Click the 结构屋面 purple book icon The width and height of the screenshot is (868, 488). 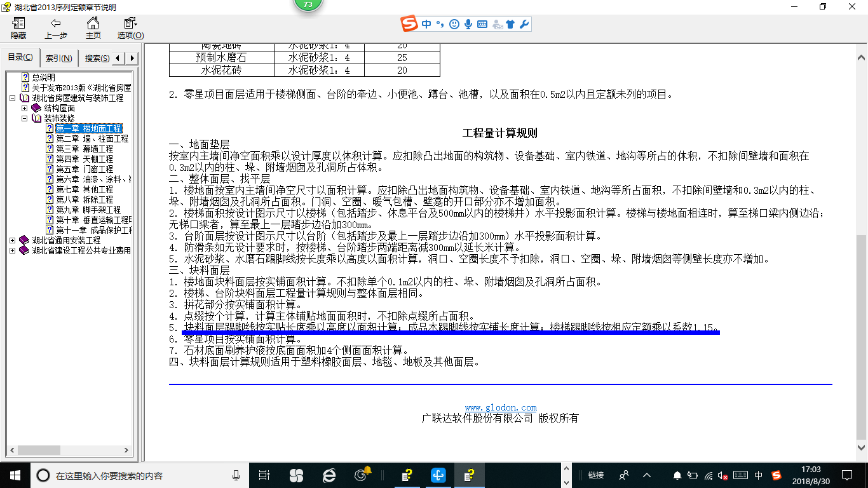[36, 108]
